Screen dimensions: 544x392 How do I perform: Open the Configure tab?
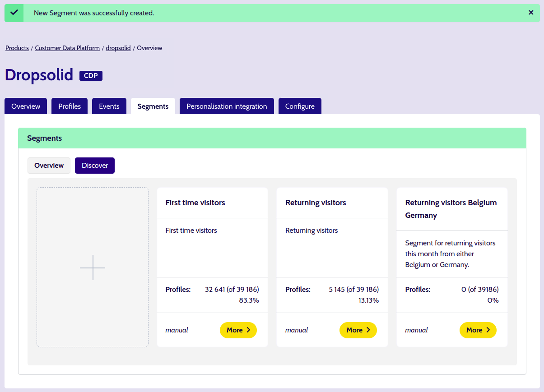[300, 106]
